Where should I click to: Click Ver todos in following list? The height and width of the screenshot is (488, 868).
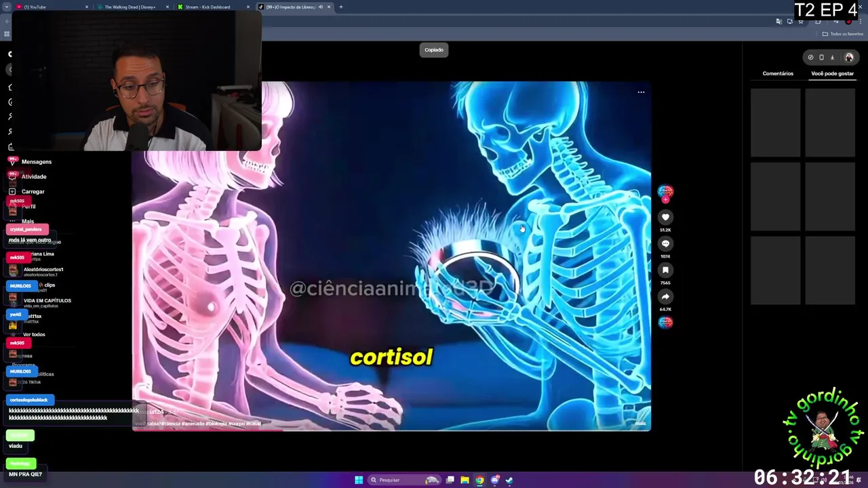click(34, 334)
